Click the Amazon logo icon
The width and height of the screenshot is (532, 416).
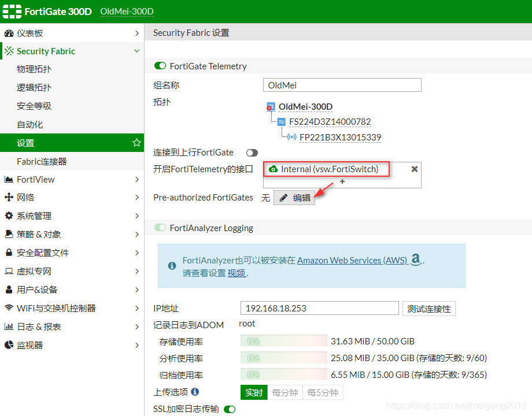[416, 259]
